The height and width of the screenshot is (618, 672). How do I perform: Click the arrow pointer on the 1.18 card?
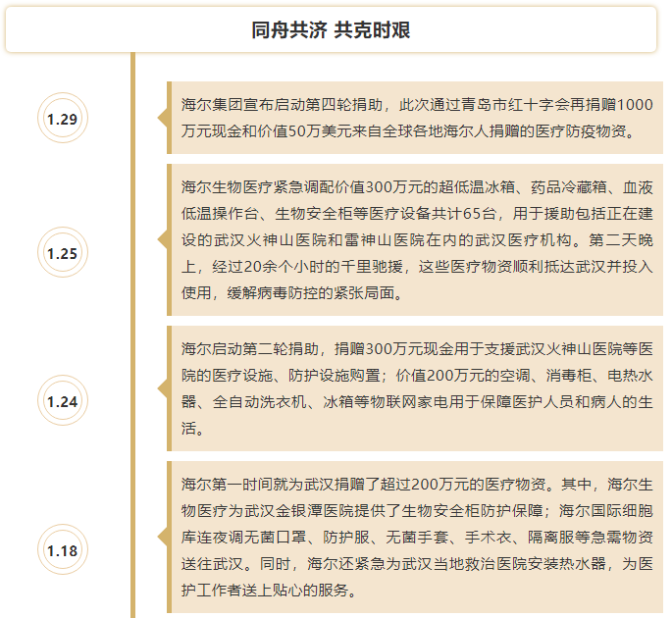click(x=162, y=538)
